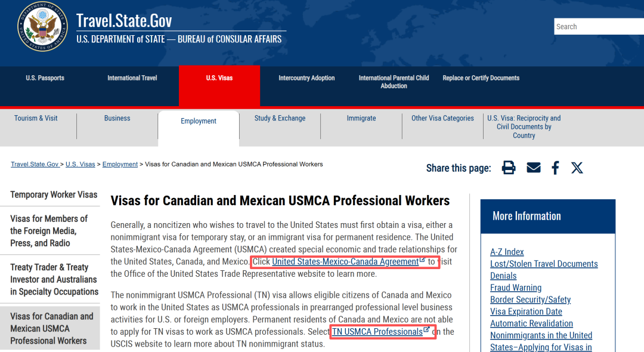Open Other Visa Categories tab
Image resolution: width=644 pixels, height=352 pixels.
pos(442,118)
